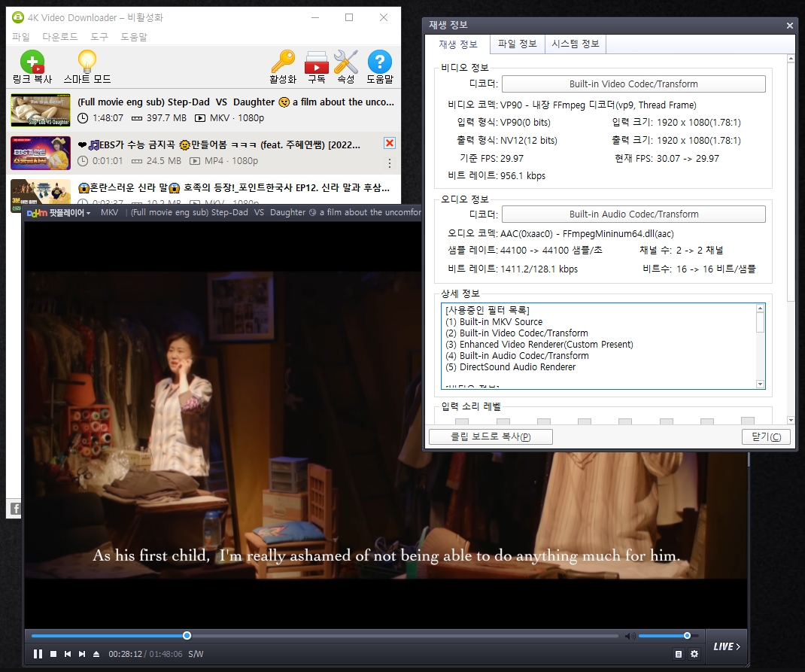Click scroll down arrow in 상세 정보 list

[x=761, y=384]
